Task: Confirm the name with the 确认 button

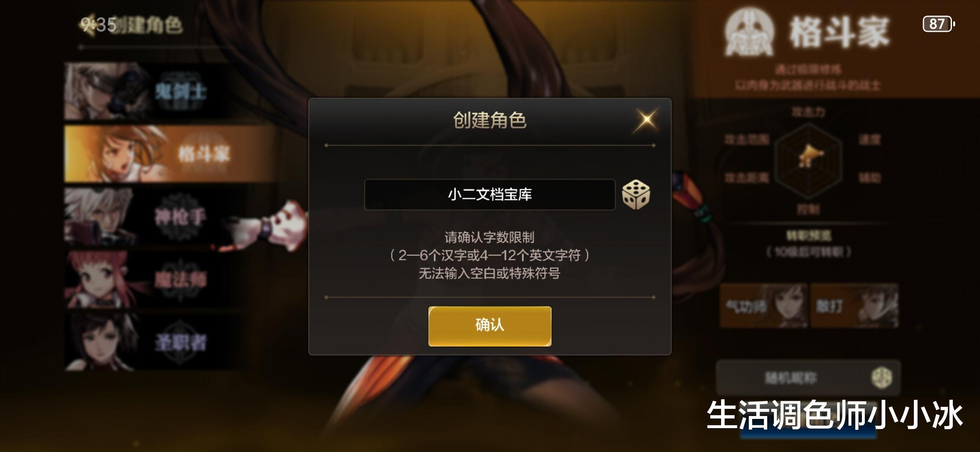Action: tap(490, 326)
